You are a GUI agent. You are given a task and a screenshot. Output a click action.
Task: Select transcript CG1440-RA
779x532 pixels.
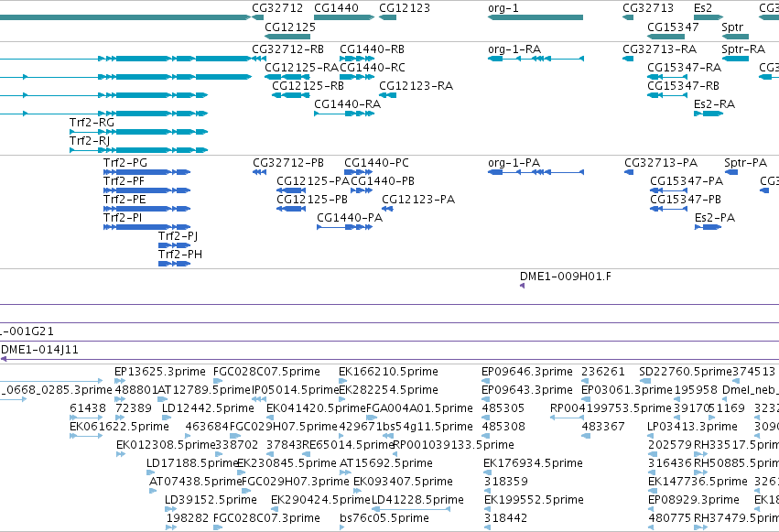(x=347, y=104)
